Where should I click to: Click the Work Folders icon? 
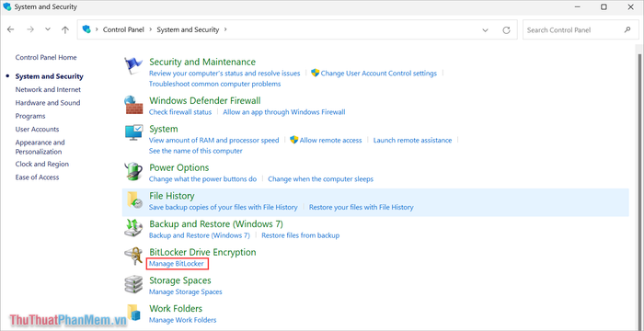(133, 313)
